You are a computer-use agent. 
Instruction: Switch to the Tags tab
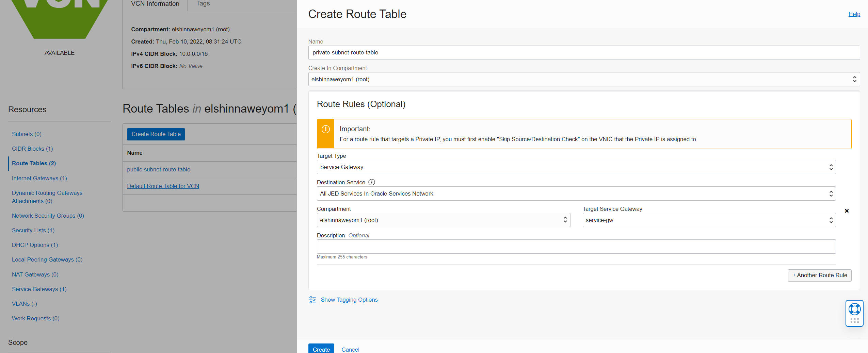[x=202, y=3]
